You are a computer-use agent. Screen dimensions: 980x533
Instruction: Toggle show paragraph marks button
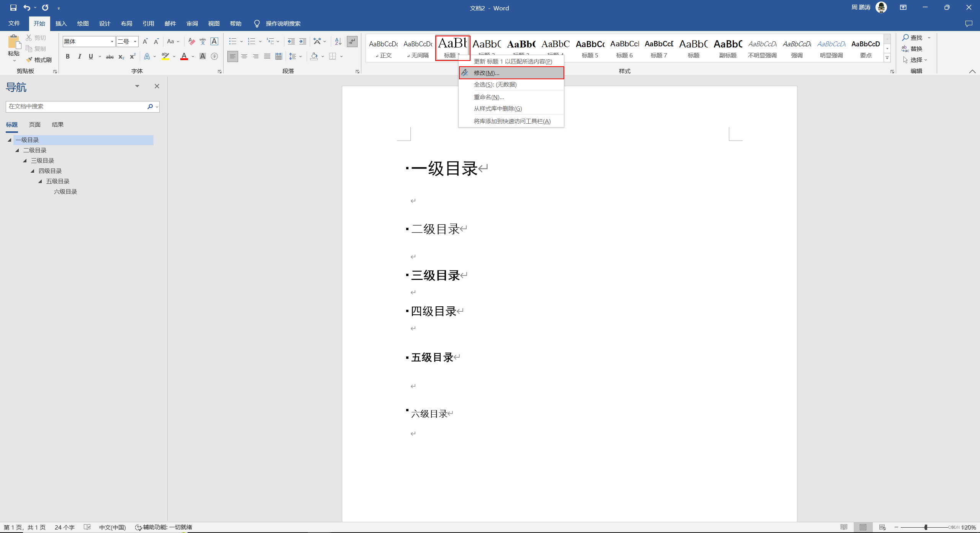coord(352,41)
